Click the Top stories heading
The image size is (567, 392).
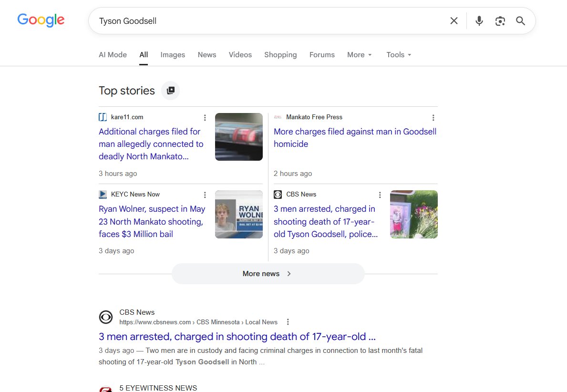(127, 91)
